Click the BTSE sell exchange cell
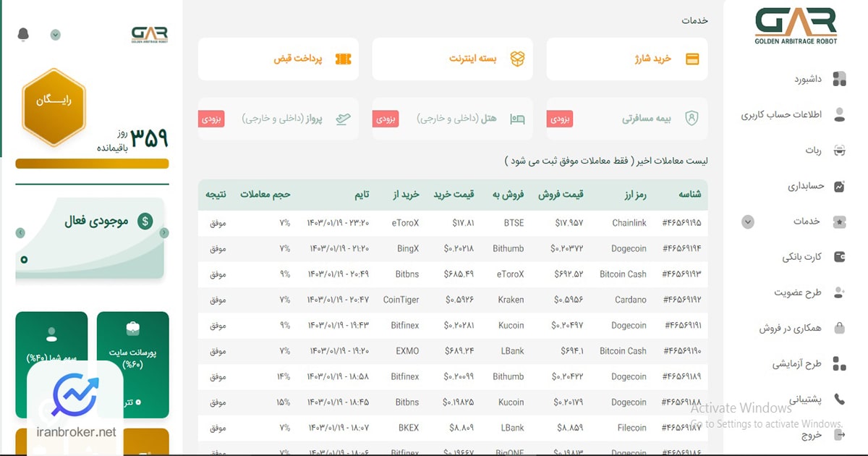The image size is (868, 456). tap(514, 223)
